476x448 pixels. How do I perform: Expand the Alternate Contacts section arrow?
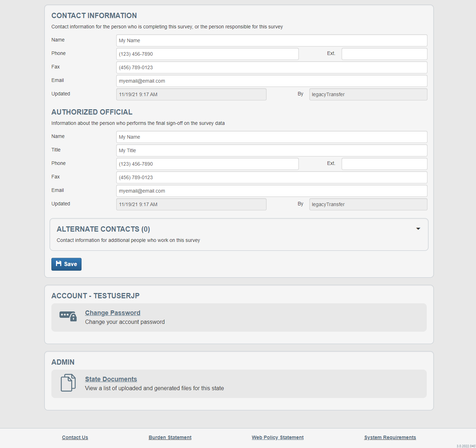(418, 229)
